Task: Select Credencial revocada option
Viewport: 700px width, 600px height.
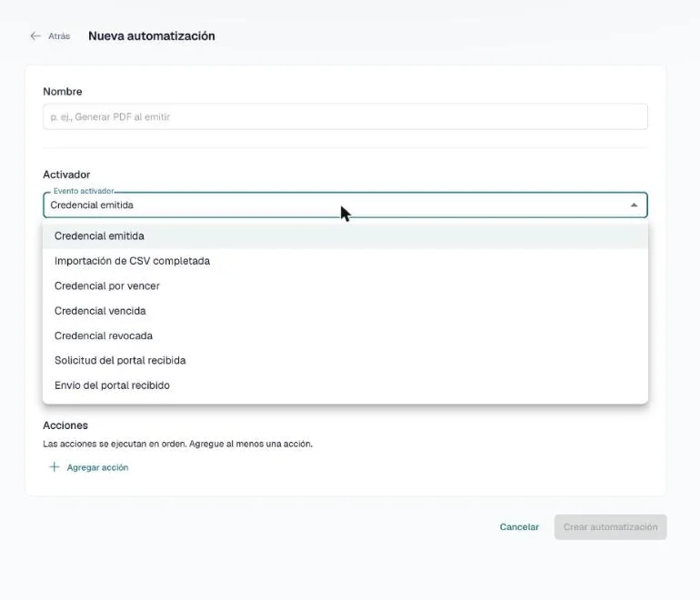Action: coord(345,335)
